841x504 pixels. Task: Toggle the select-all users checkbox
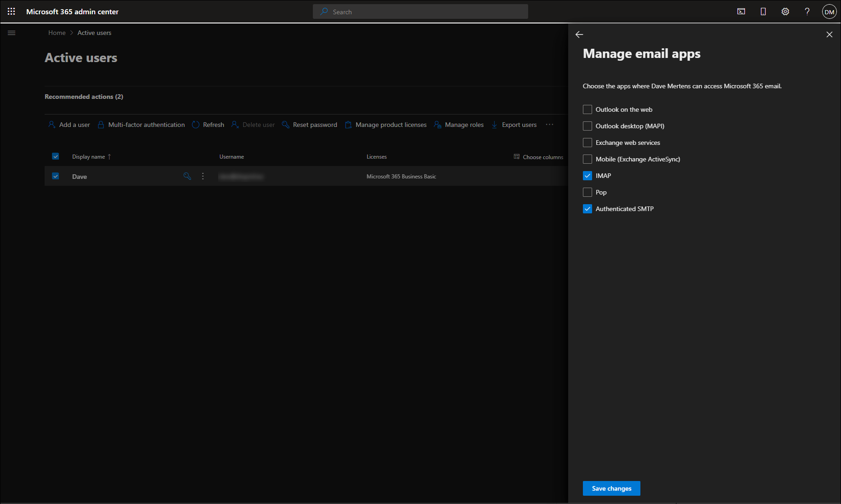click(x=56, y=156)
